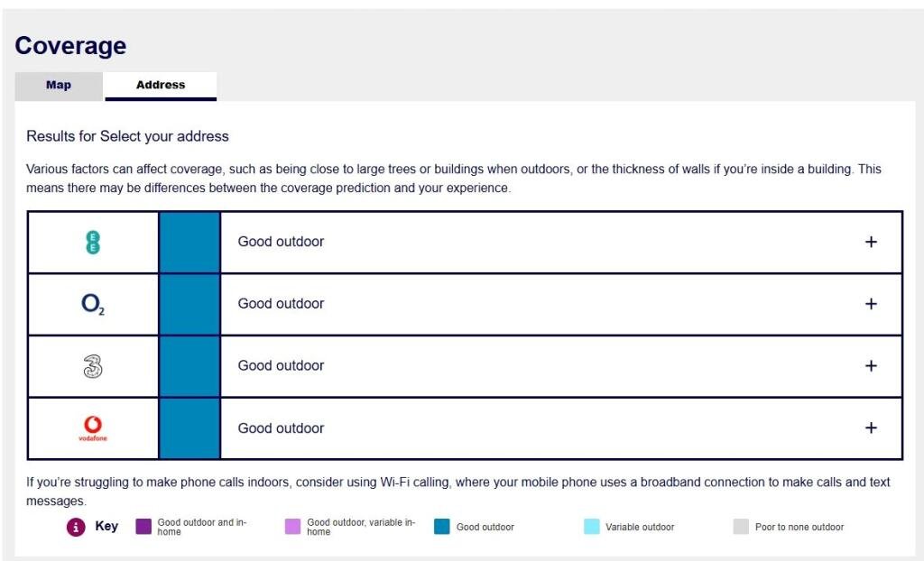Expand the Three coverage row
This screenshot has height=561, width=924.
tap(871, 366)
